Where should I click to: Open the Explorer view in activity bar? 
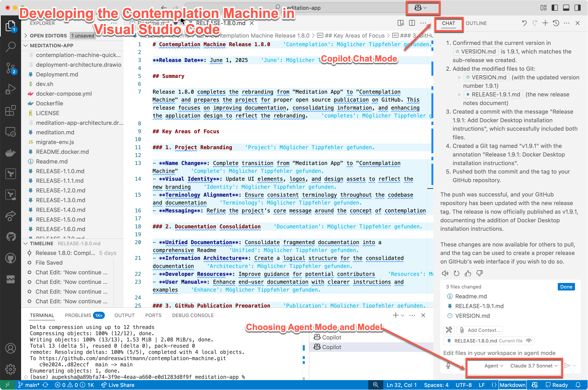[10, 26]
